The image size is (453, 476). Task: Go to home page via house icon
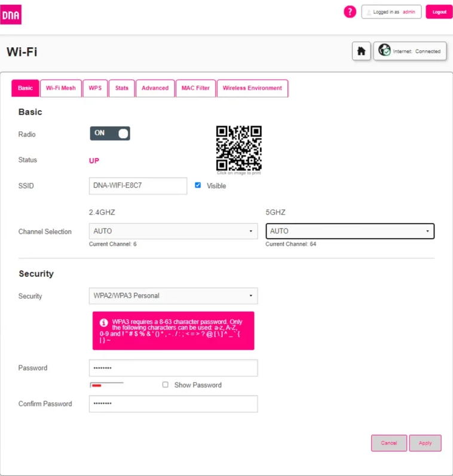coord(361,51)
